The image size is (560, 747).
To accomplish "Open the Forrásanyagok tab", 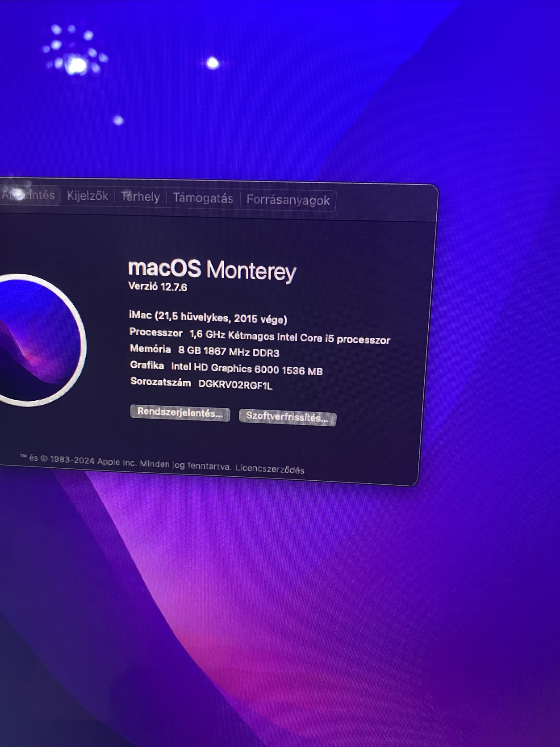I will click(x=288, y=200).
